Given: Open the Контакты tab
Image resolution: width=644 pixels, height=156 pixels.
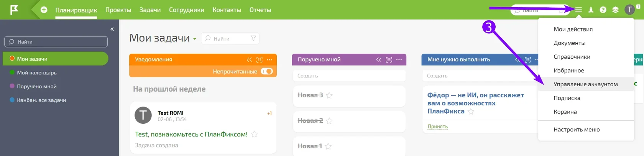Looking at the screenshot, I should click(x=227, y=10).
